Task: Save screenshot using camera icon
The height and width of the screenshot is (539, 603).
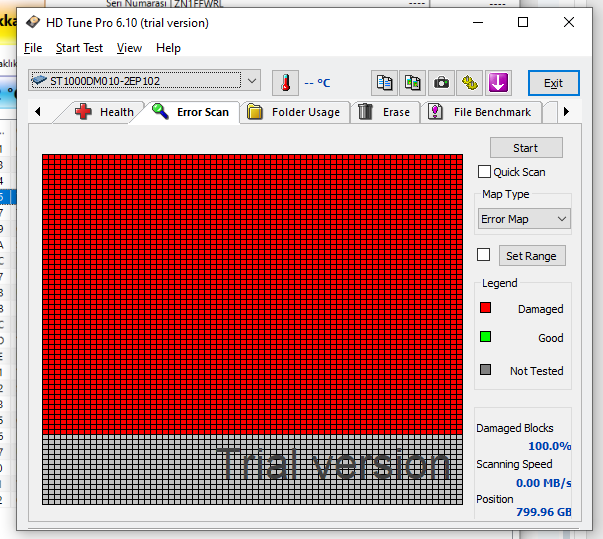Action: pos(441,83)
